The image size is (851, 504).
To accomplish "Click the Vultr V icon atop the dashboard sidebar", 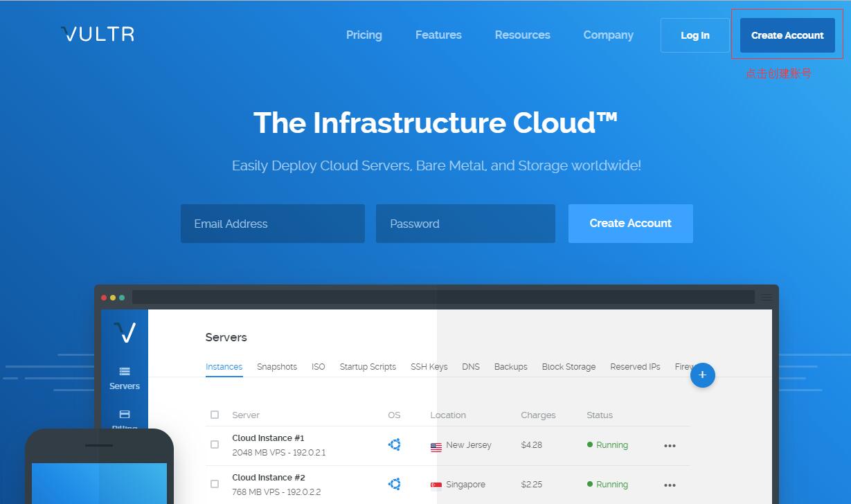I will point(125,332).
